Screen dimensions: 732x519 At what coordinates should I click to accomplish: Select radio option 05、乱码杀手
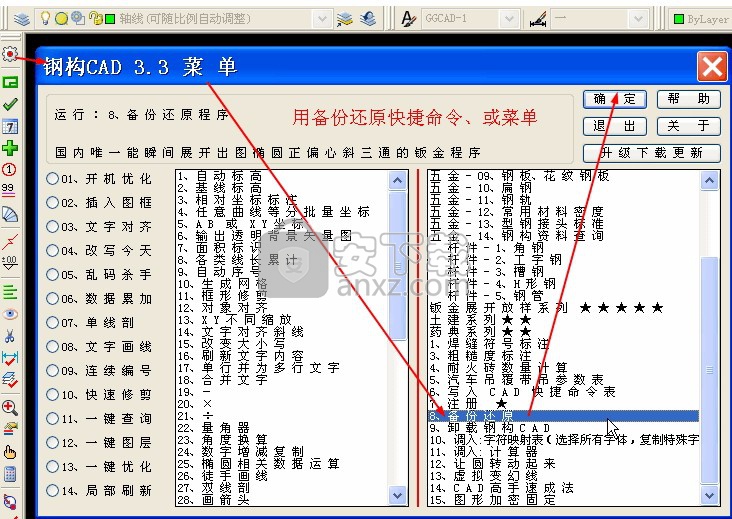pyautogui.click(x=52, y=274)
